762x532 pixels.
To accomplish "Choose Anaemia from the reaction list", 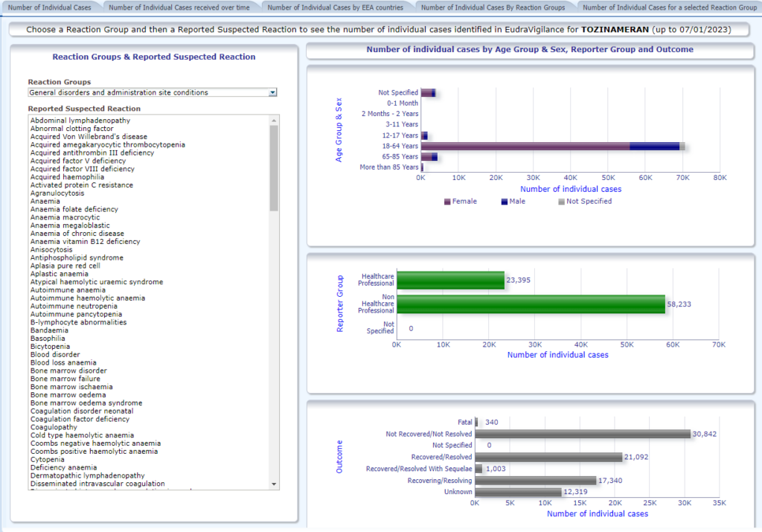I will coord(45,202).
